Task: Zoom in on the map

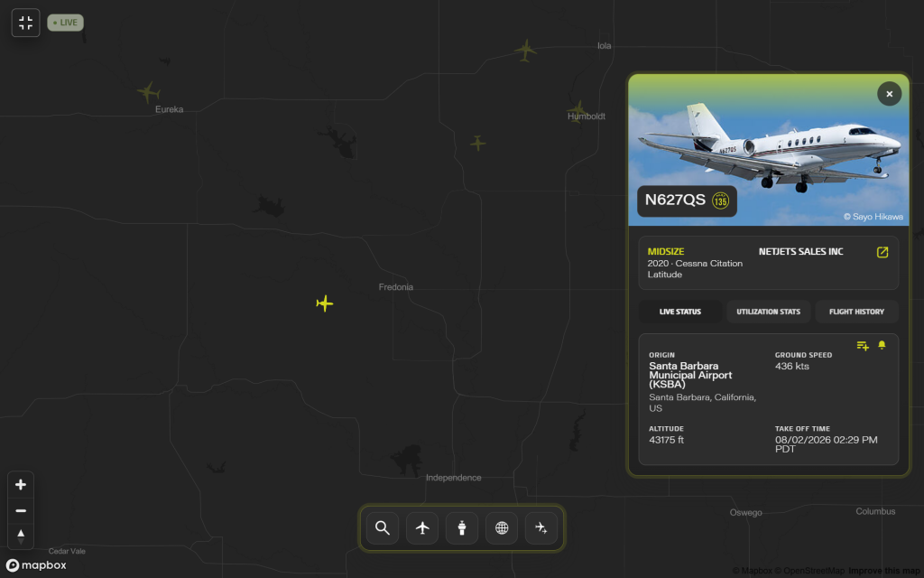Action: pyautogui.click(x=21, y=485)
